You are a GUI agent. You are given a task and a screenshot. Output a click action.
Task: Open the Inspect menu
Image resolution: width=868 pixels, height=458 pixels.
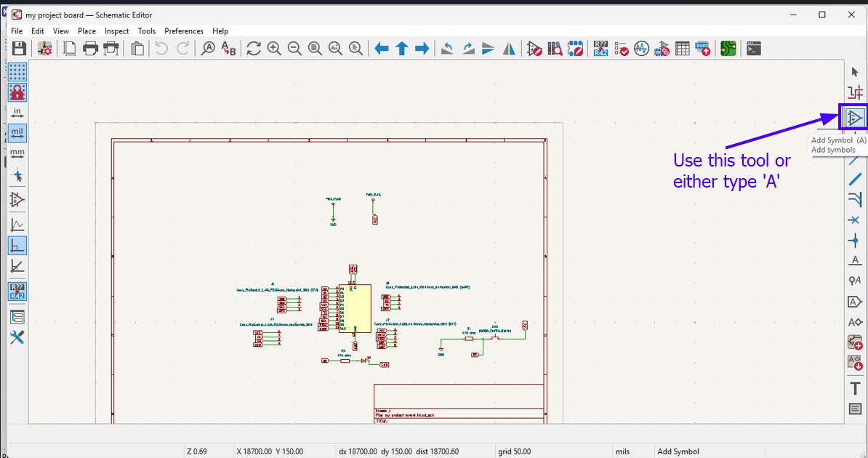(116, 31)
